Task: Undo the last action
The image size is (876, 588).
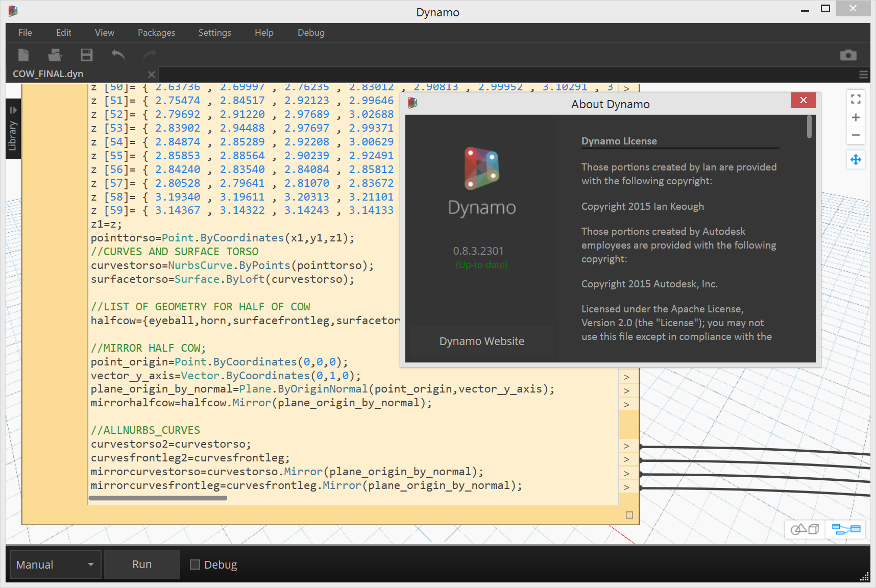Action: pyautogui.click(x=118, y=55)
